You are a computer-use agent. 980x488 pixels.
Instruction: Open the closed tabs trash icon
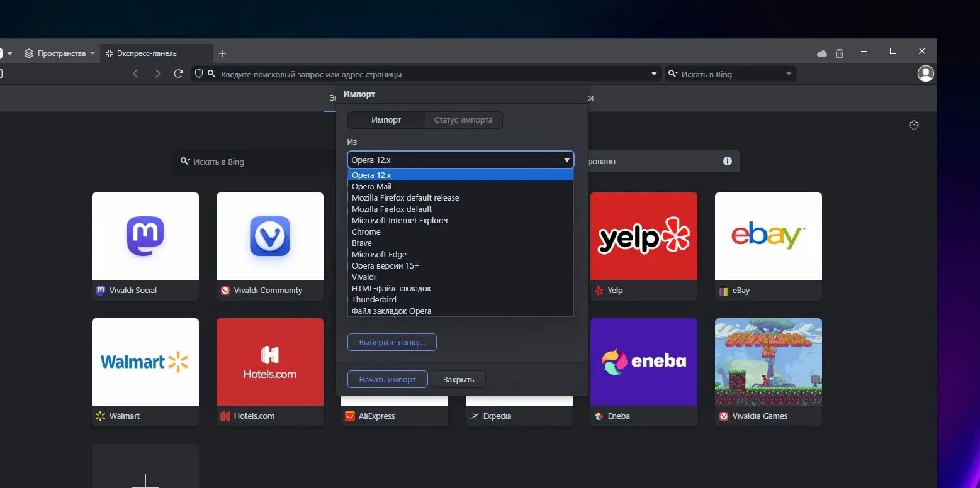pos(840,53)
